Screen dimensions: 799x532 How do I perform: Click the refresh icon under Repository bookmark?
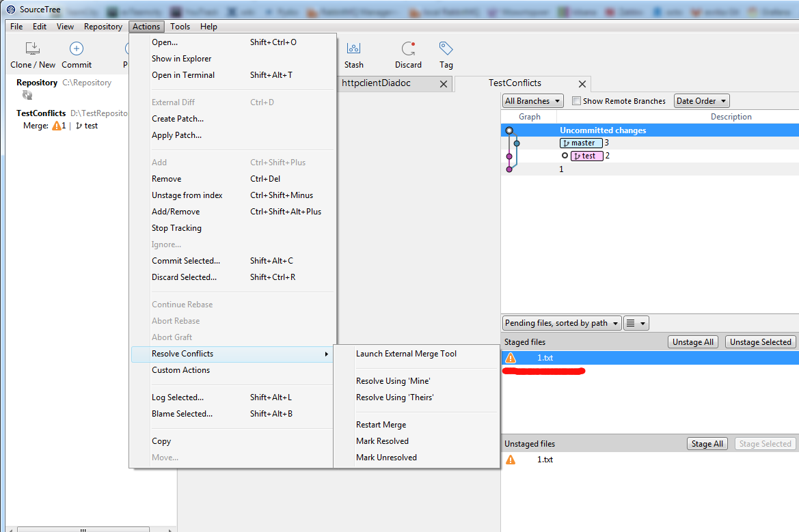(27, 95)
